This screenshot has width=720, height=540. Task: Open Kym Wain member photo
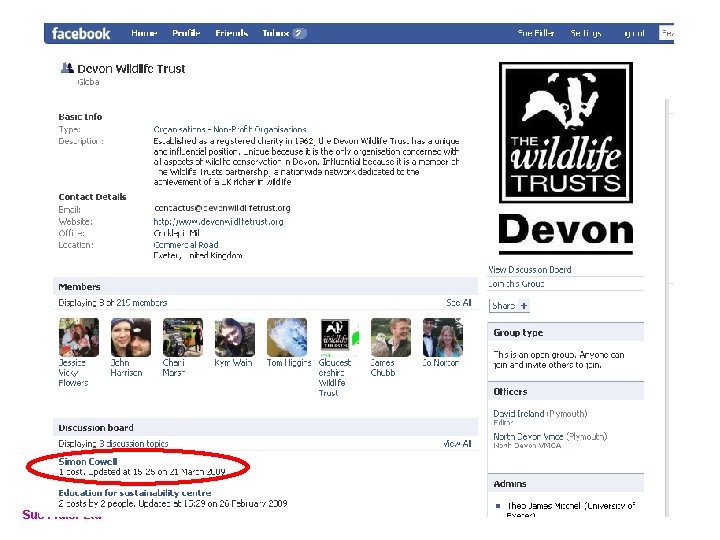coord(235,338)
